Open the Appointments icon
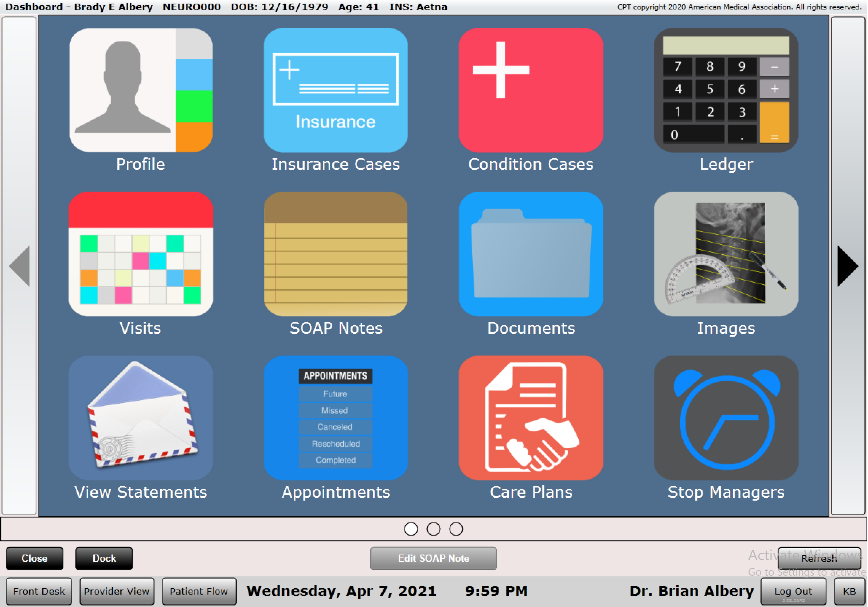Image resolution: width=868 pixels, height=607 pixels. pos(335,418)
